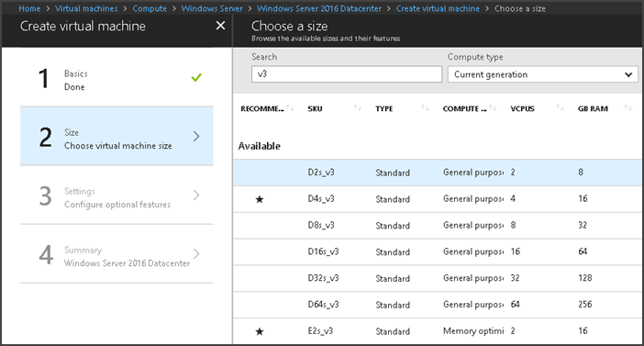
Task: Click the star icon on E2s_v3 row
Action: pos(260,331)
